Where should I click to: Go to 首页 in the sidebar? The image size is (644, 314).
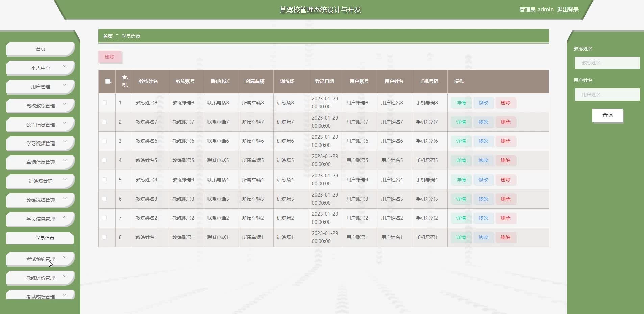(x=41, y=49)
